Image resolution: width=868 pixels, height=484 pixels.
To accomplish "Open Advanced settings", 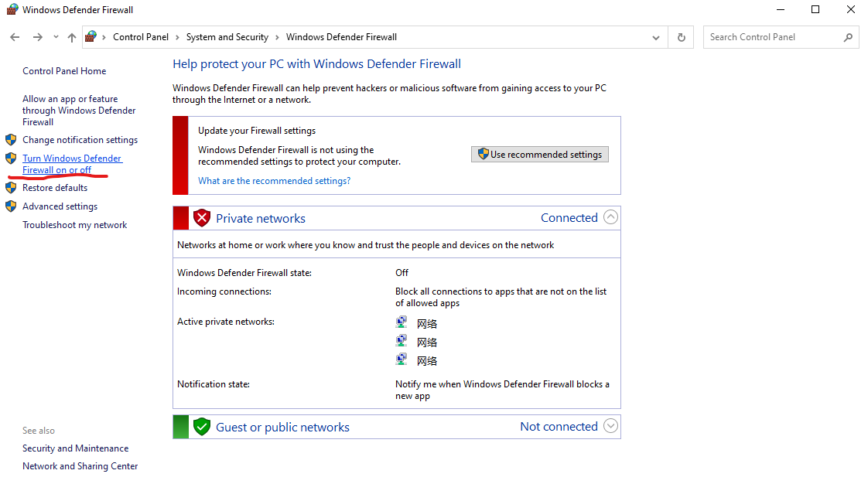I will 60,206.
